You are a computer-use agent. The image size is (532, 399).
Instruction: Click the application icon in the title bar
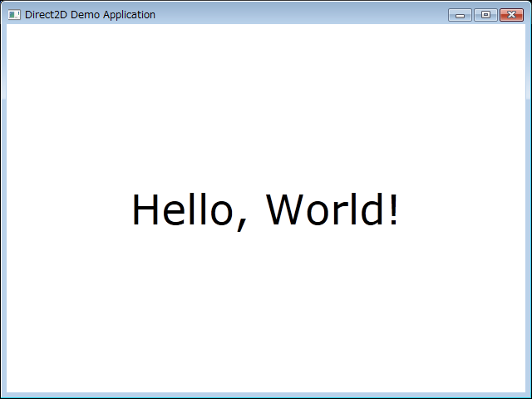(x=14, y=14)
